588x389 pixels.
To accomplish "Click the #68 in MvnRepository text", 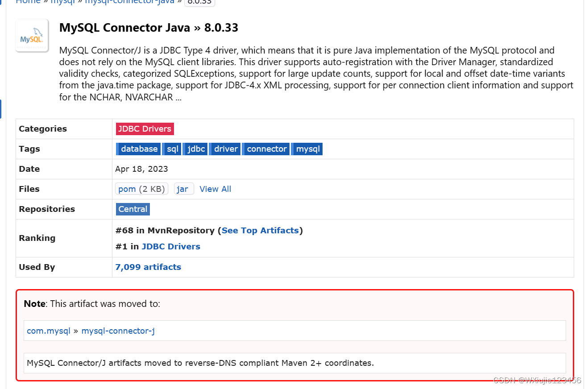I will 165,231.
